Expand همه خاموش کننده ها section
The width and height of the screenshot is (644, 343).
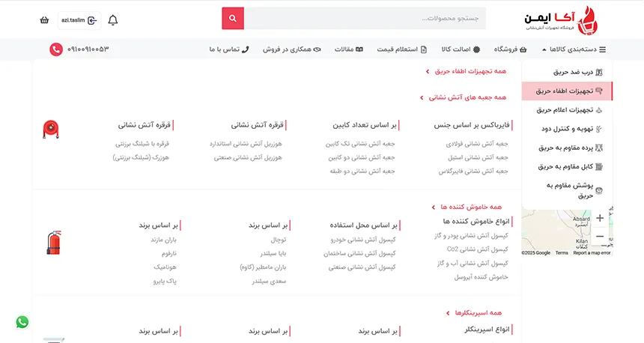(470, 207)
